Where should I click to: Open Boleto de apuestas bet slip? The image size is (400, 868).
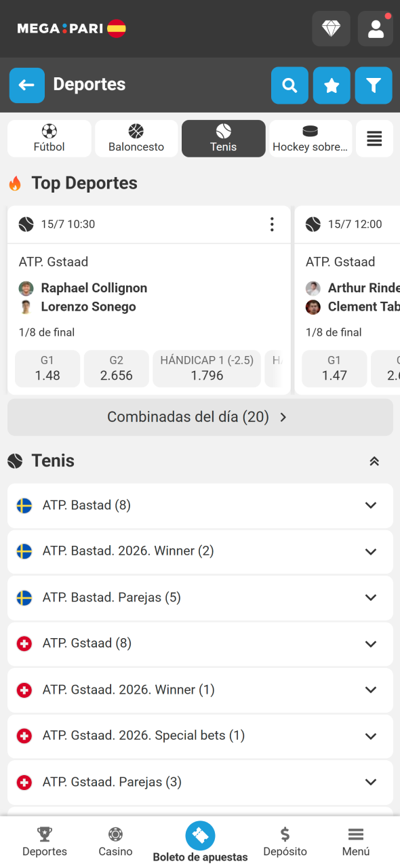pos(200,842)
